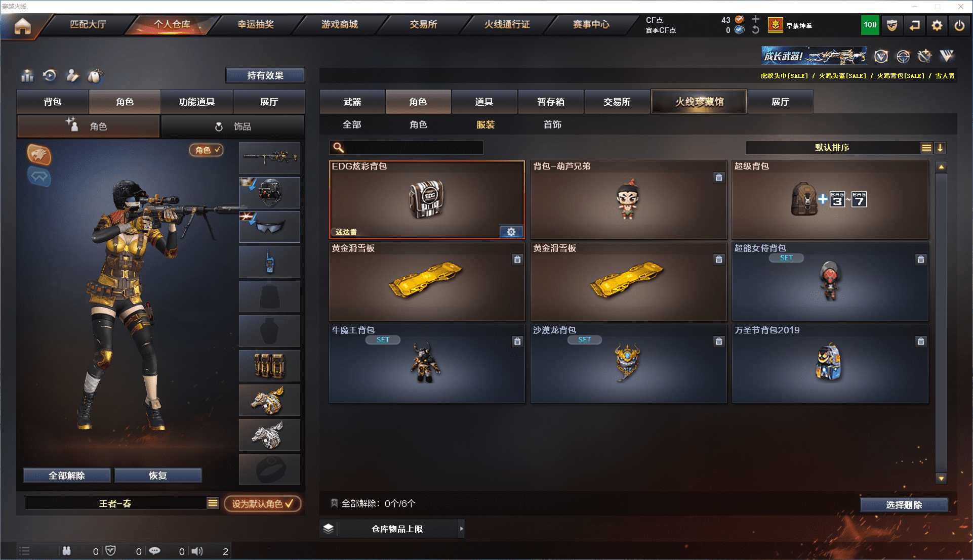This screenshot has height=560, width=973.
Task: Expand the 仓库物品上限 panel arrow
Action: (x=461, y=529)
